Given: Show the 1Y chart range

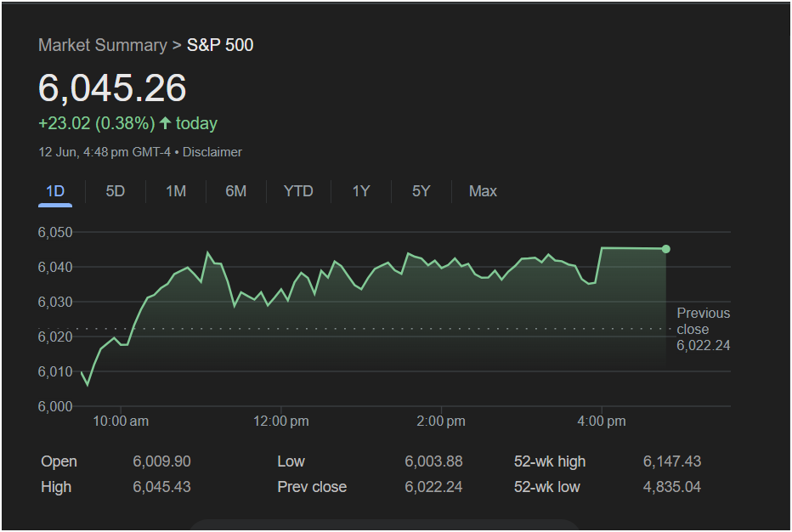Looking at the screenshot, I should point(361,191).
